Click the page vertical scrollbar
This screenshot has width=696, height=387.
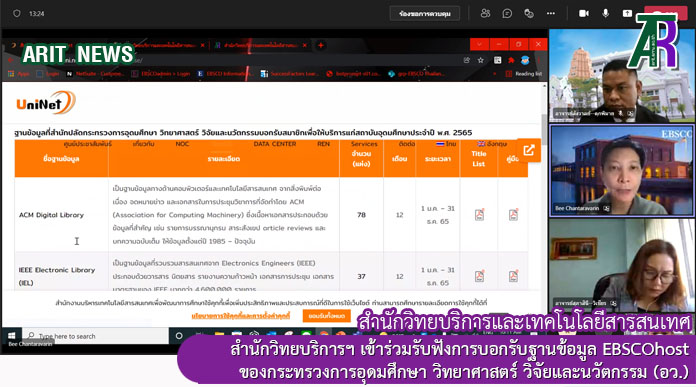coord(544,129)
